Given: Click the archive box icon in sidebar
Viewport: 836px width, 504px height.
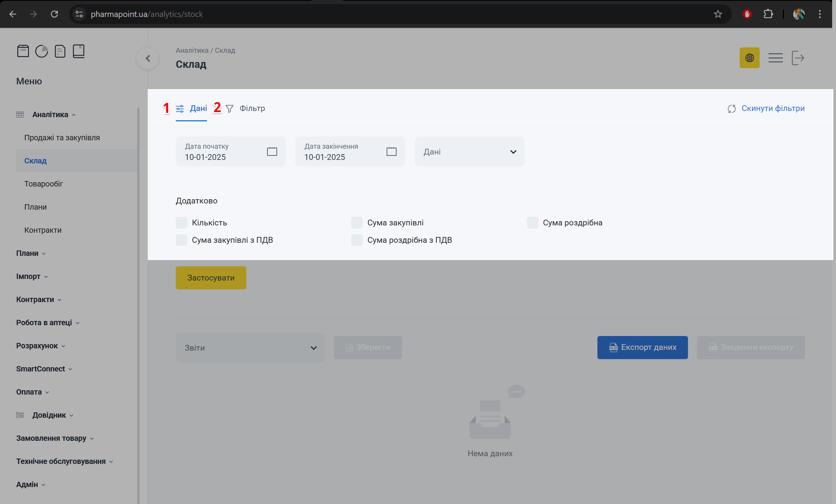Looking at the screenshot, I should click(x=23, y=51).
